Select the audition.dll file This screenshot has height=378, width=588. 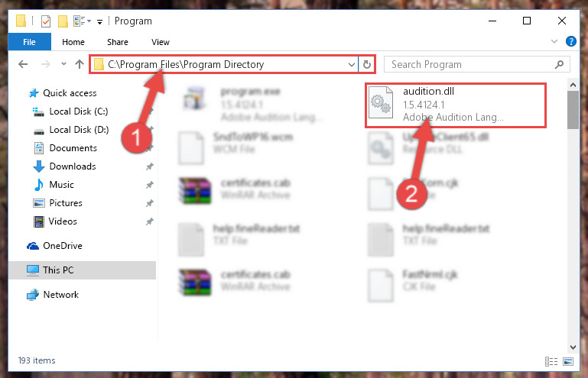pos(455,105)
